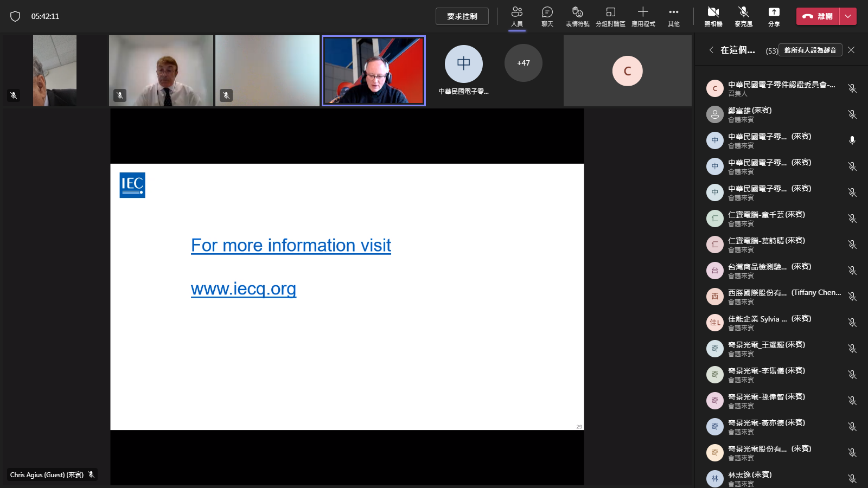Image resolution: width=868 pixels, height=488 pixels.
Task: Leave the meeting with 離開 button
Action: pyautogui.click(x=818, y=16)
